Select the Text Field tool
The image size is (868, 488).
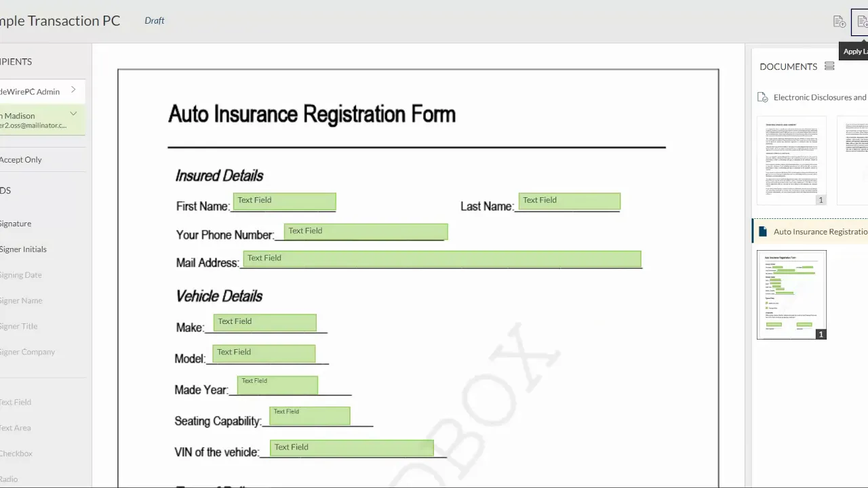pyautogui.click(x=15, y=402)
